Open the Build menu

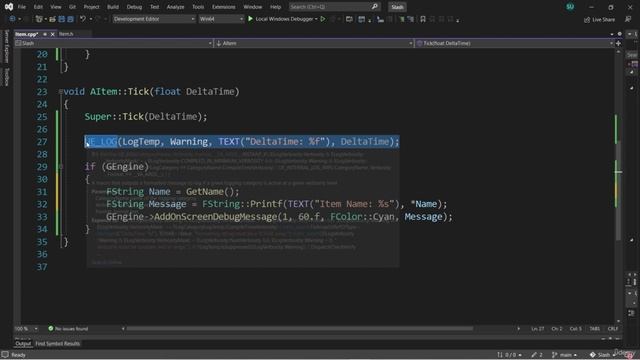113,7
